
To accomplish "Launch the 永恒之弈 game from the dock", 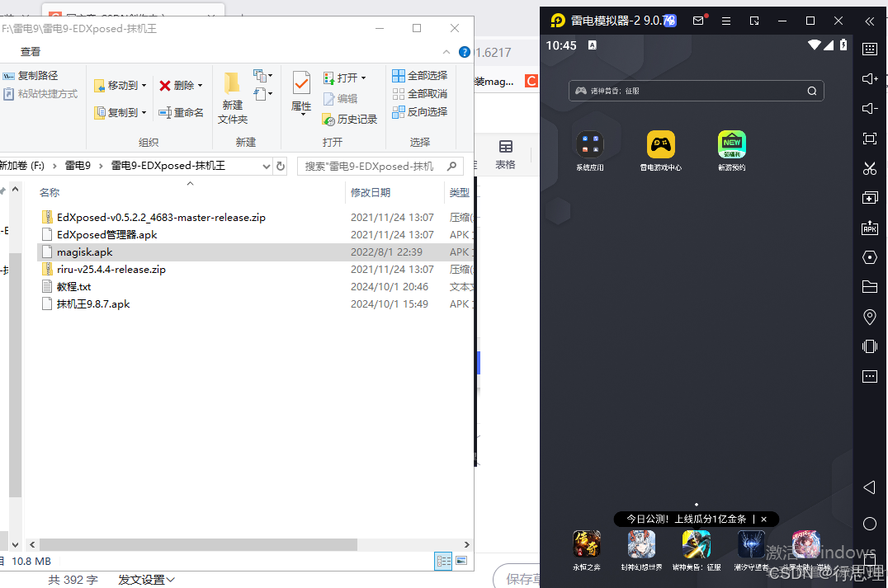I will [x=587, y=550].
